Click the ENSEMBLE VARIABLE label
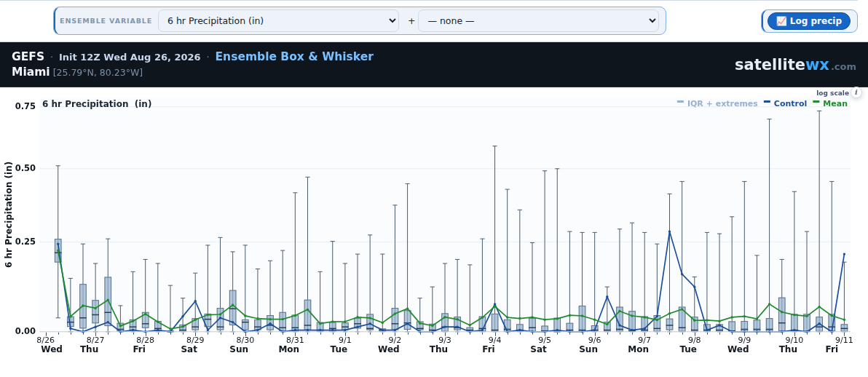Image resolution: width=868 pixels, height=377 pixels. point(106,21)
